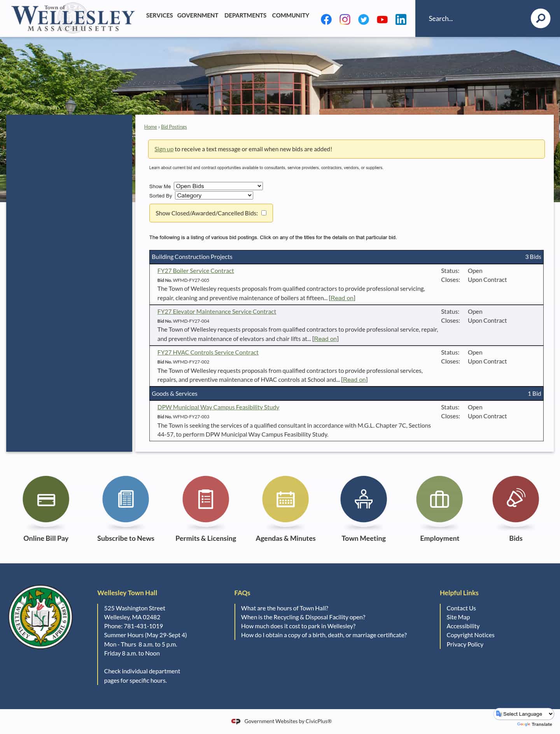Open the Community menu
Screen dimensions: 560x734
(290, 16)
